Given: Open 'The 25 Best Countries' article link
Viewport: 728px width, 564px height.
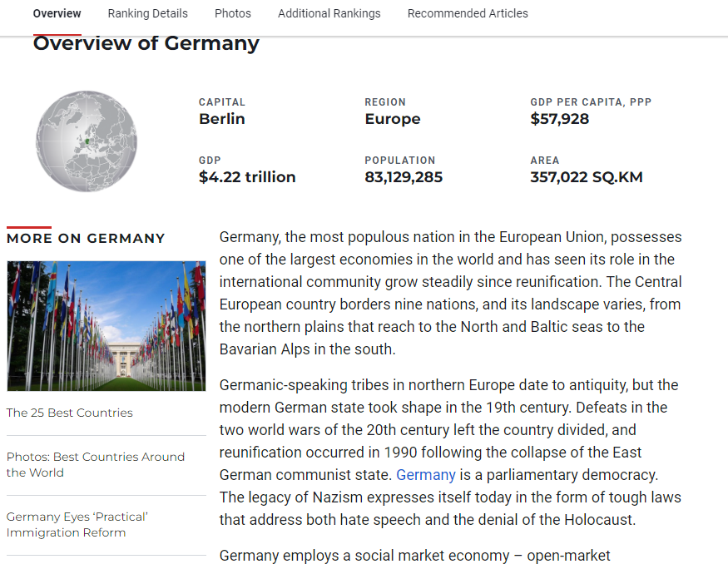Looking at the screenshot, I should 69,413.
